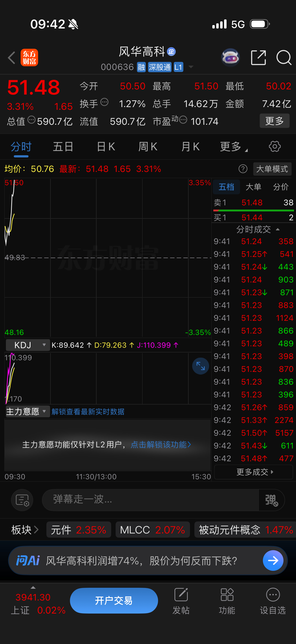Tap the L1 level badge
296x644 pixels.
(178, 67)
